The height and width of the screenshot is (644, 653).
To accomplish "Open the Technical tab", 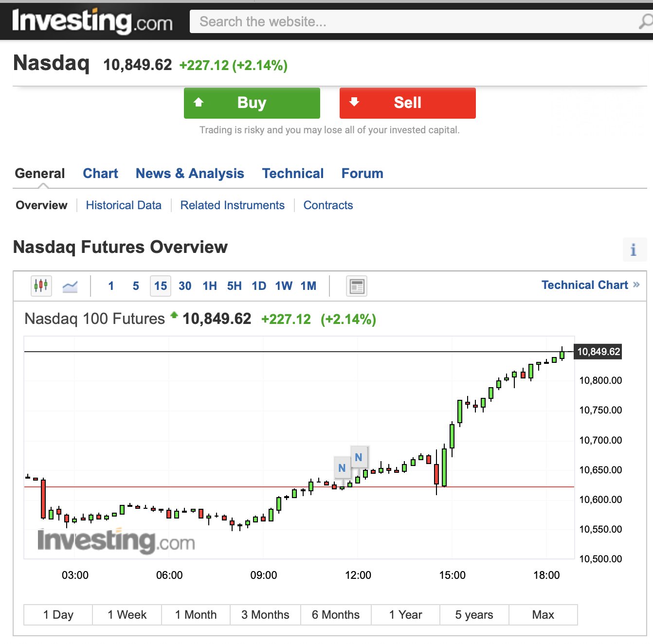I will coord(293,174).
